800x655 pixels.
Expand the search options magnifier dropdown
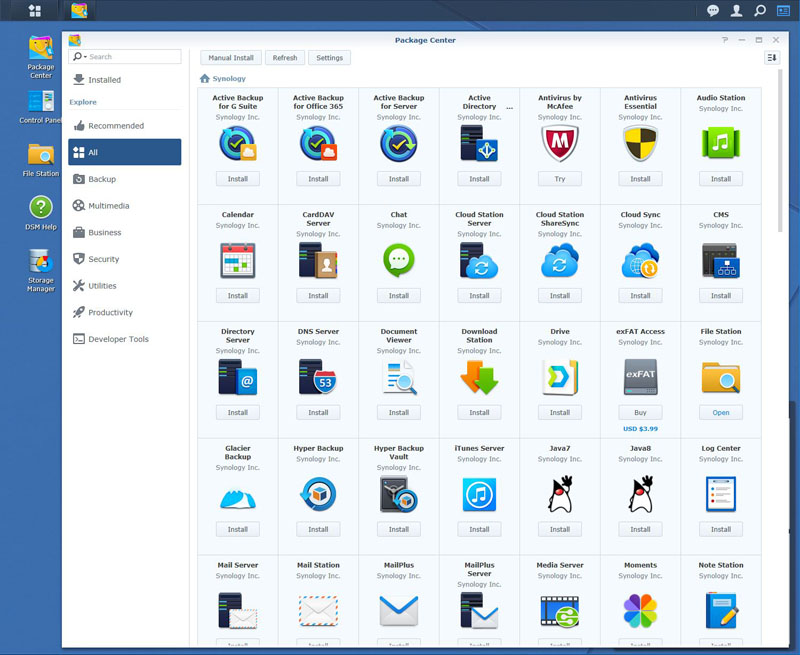click(78, 57)
